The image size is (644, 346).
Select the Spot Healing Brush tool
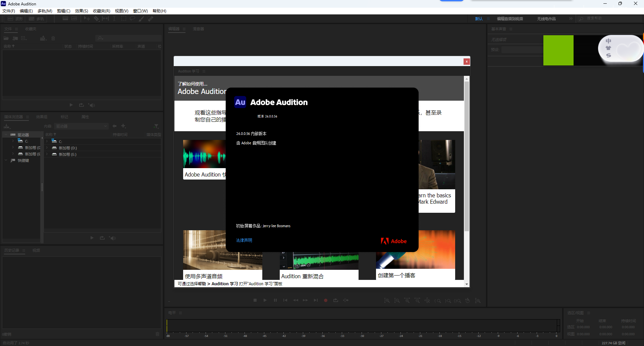coord(150,18)
